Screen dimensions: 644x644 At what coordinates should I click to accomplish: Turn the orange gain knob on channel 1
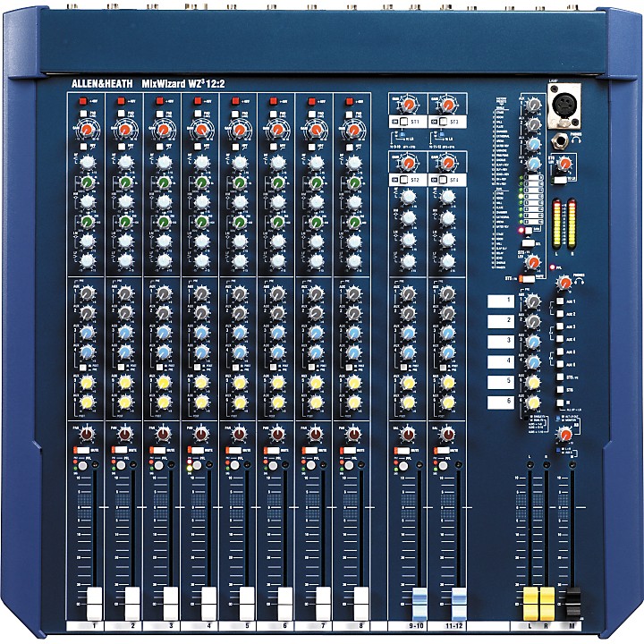pos(87,131)
